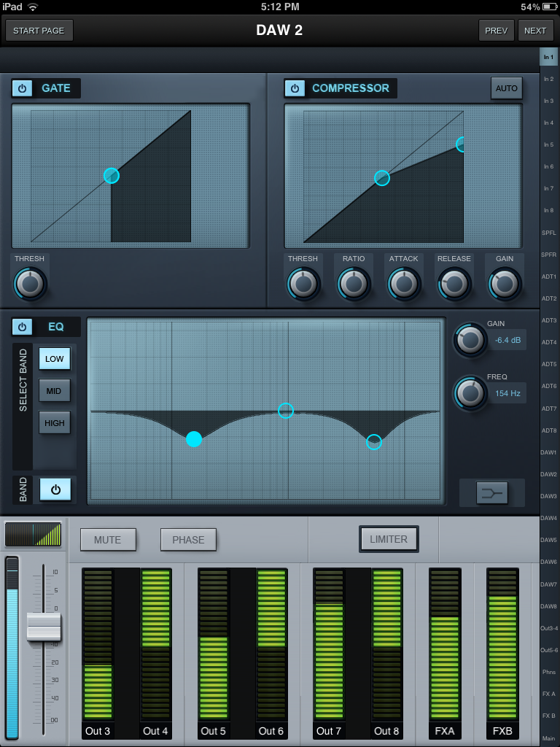Go to the START PAGE
560x747 pixels.
39,31
